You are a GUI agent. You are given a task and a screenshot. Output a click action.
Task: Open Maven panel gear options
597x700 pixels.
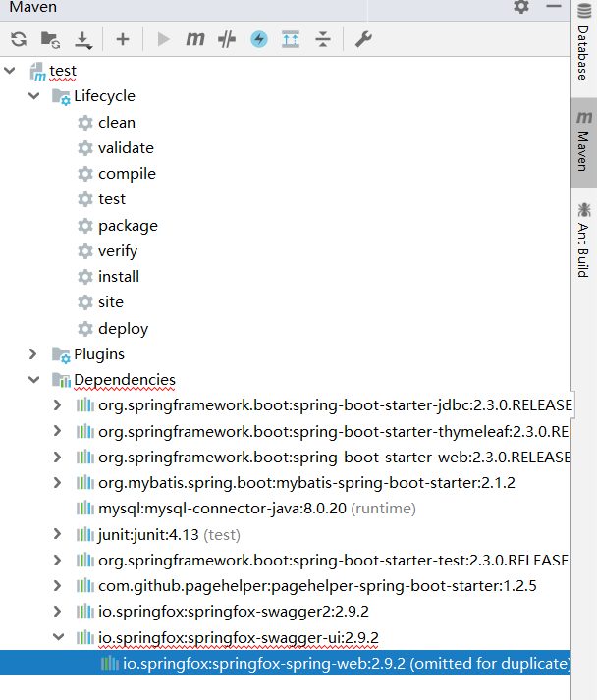click(x=521, y=6)
